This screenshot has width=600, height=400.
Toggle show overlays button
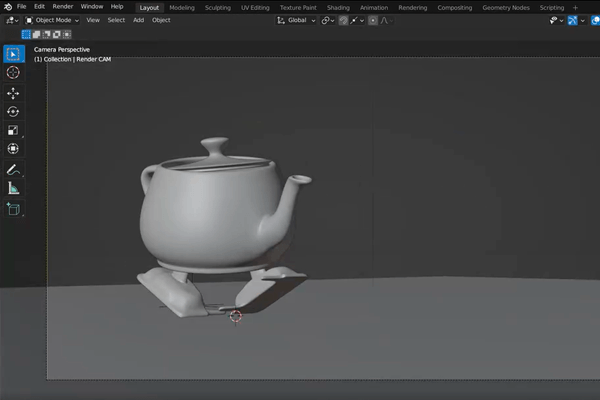coord(595,20)
